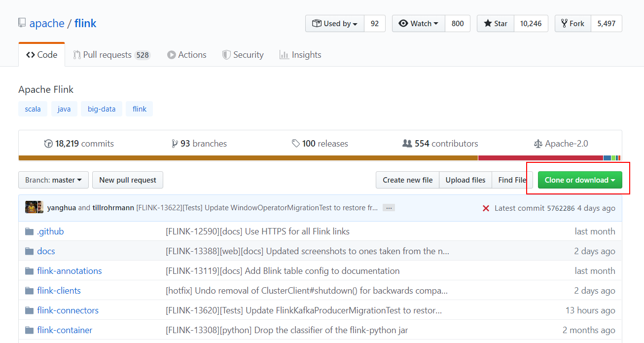Viewport: 644px width, 343px height.
Task: View the 100 releases page
Action: click(x=320, y=144)
